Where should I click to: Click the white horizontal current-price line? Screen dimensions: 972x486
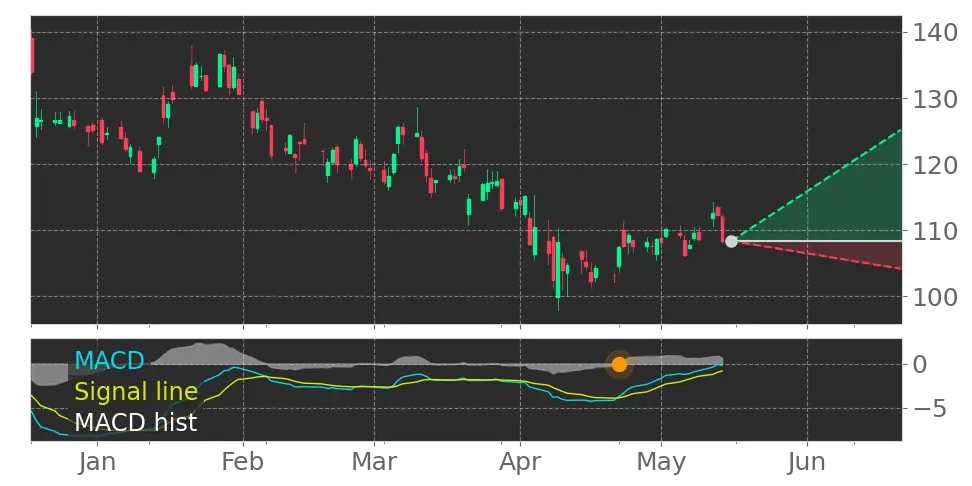(818, 241)
